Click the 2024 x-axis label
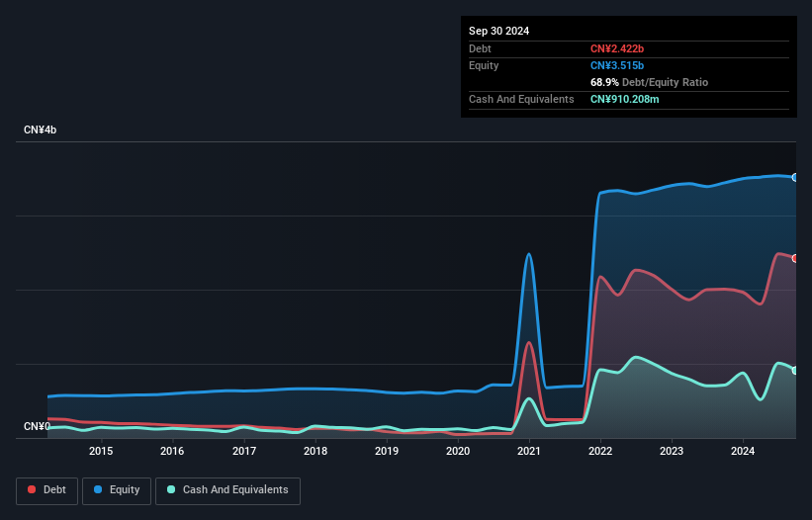This screenshot has width=812, height=520. [x=743, y=451]
